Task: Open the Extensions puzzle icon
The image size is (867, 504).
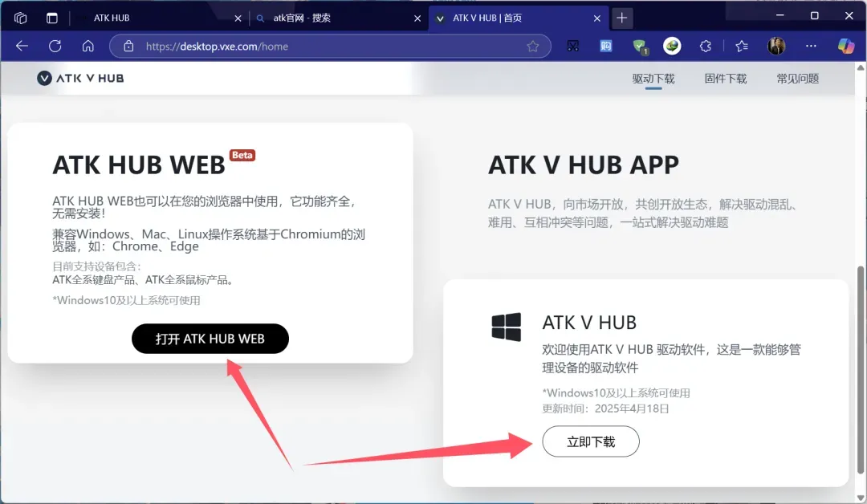Action: click(x=705, y=46)
